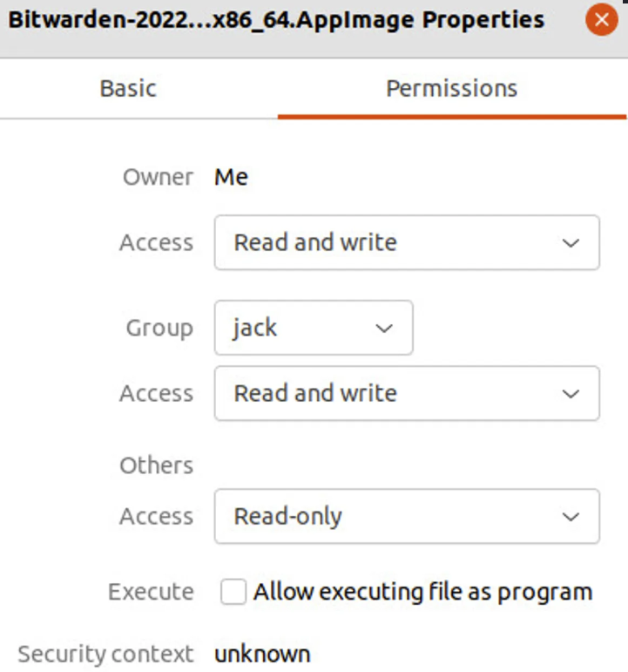Image resolution: width=628 pixels, height=672 pixels.
Task: Select the Permissions tab
Action: pos(451,88)
